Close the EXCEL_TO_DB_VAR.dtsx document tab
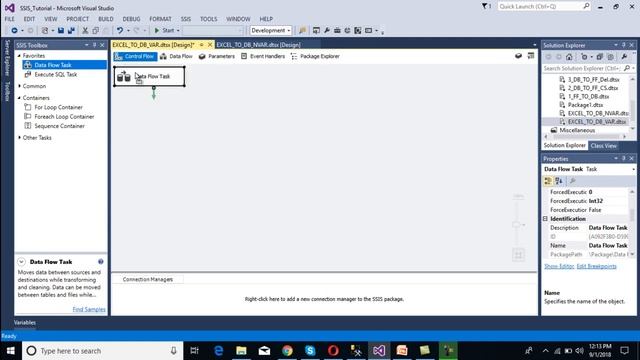 click(x=210, y=44)
